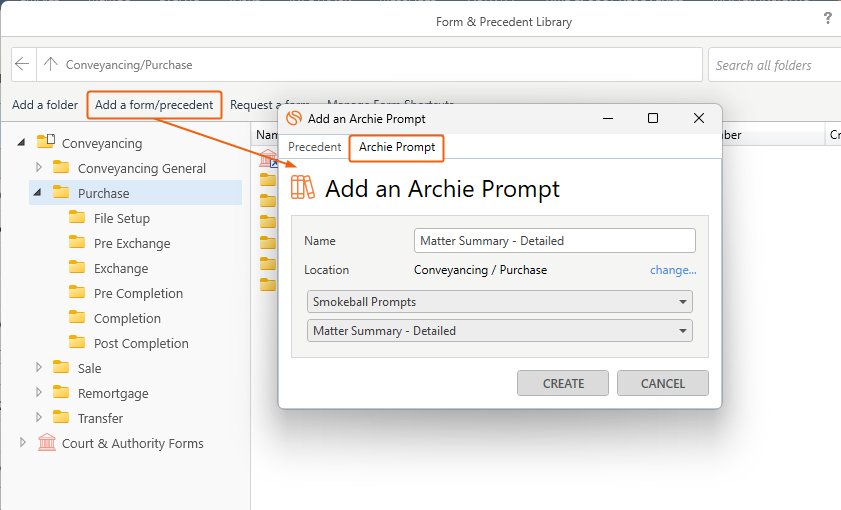Screen dimensions: 841x510
Task: Select Post Completion in the tree
Action: coord(141,343)
